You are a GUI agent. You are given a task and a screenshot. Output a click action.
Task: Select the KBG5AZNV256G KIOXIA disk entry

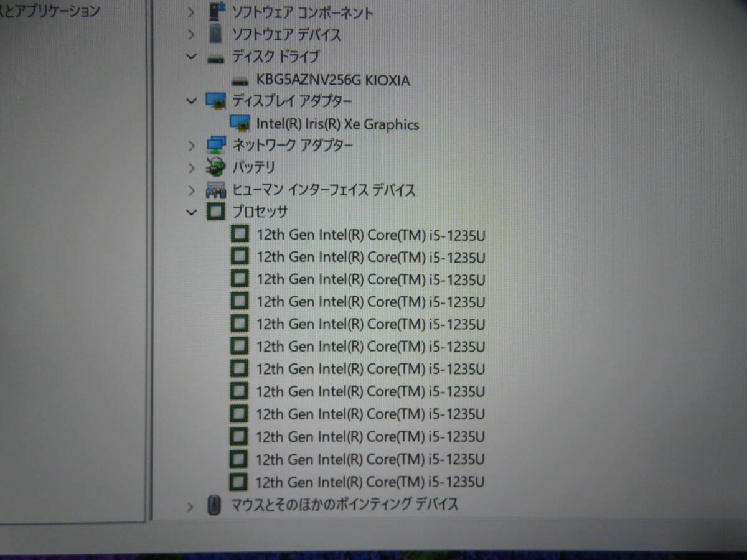333,80
